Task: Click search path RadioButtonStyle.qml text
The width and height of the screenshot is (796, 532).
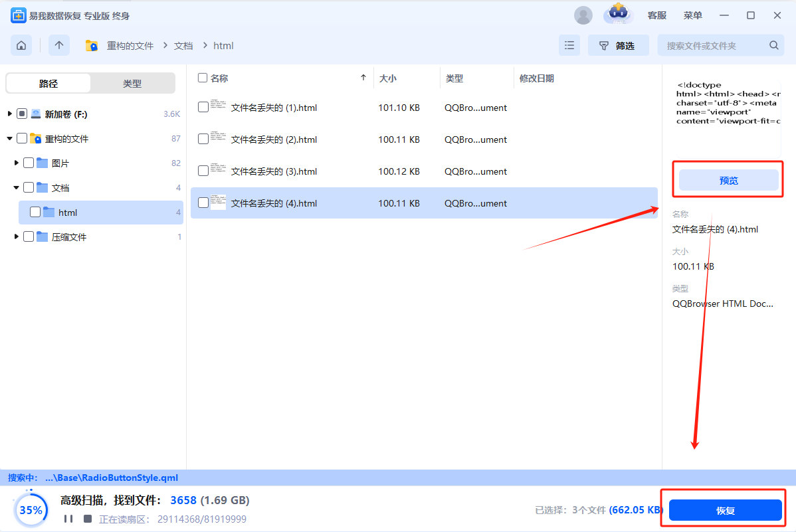Action: click(x=112, y=477)
